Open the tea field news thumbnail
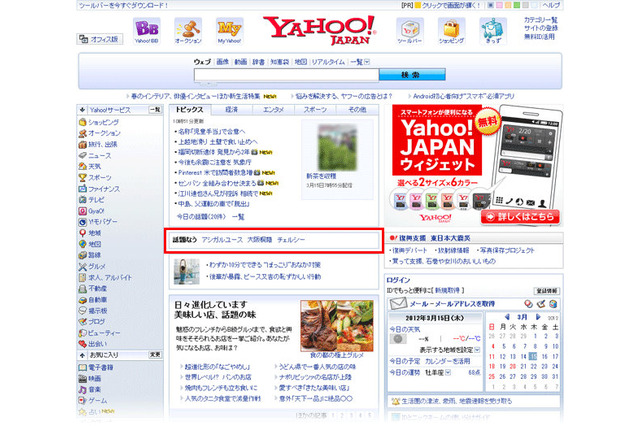This screenshot has height=426, width=640. tap(337, 147)
